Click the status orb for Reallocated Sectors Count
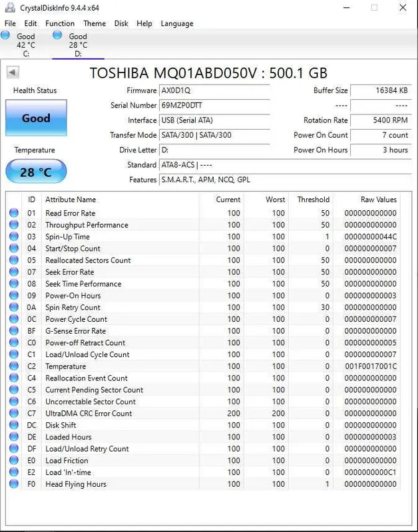The image size is (418, 532). coord(13,260)
